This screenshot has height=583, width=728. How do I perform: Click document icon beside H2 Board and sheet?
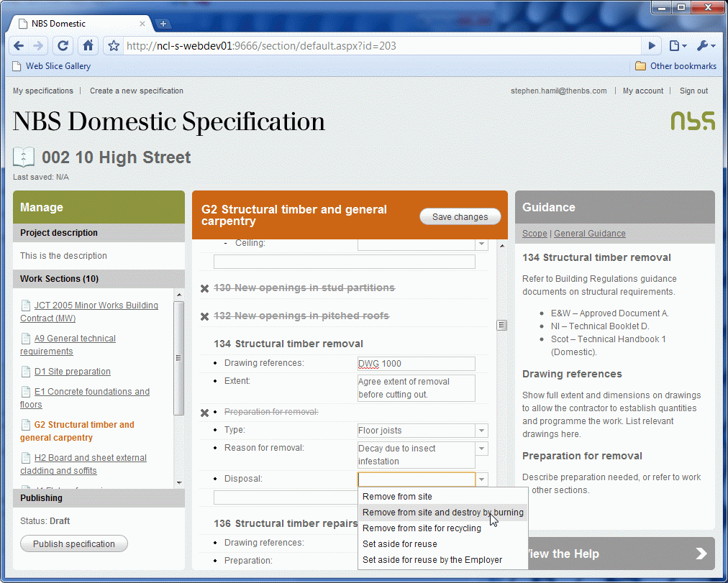click(26, 458)
